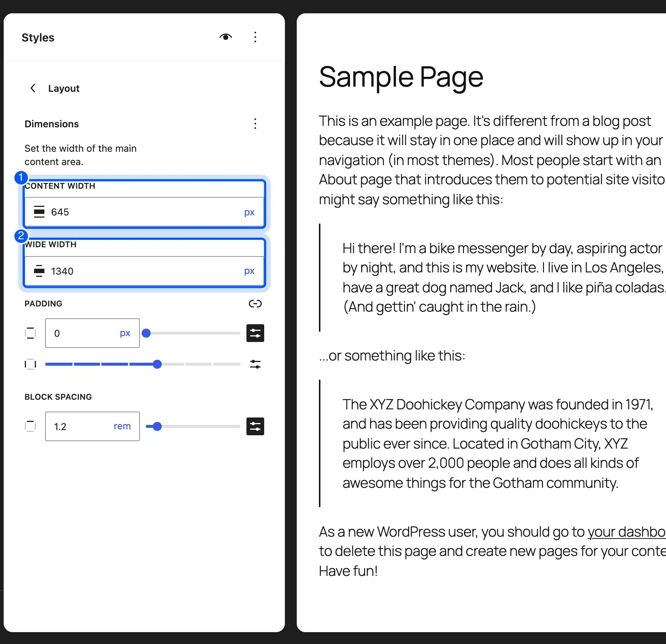Change the Content Width px unit
This screenshot has width=666, height=644.
tap(249, 212)
